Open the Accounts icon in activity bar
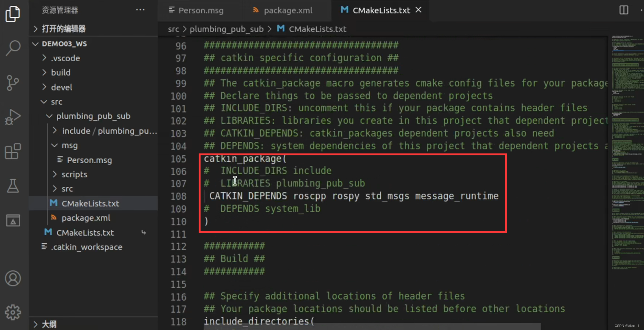The height and width of the screenshot is (330, 644). click(13, 278)
